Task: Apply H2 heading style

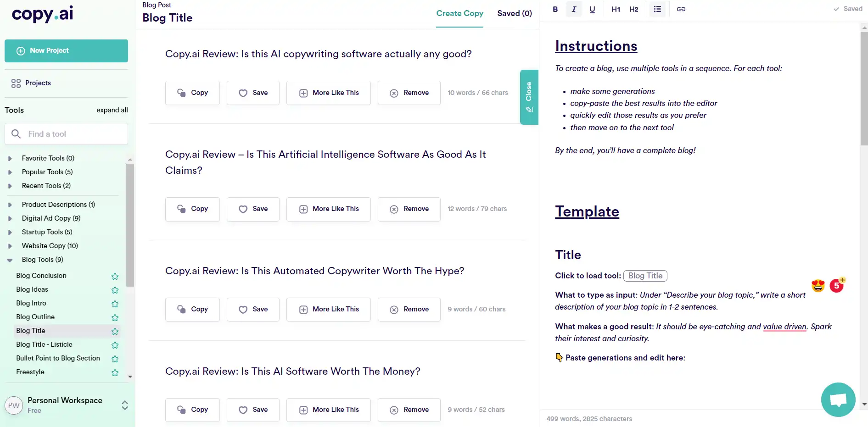Action: click(x=634, y=9)
